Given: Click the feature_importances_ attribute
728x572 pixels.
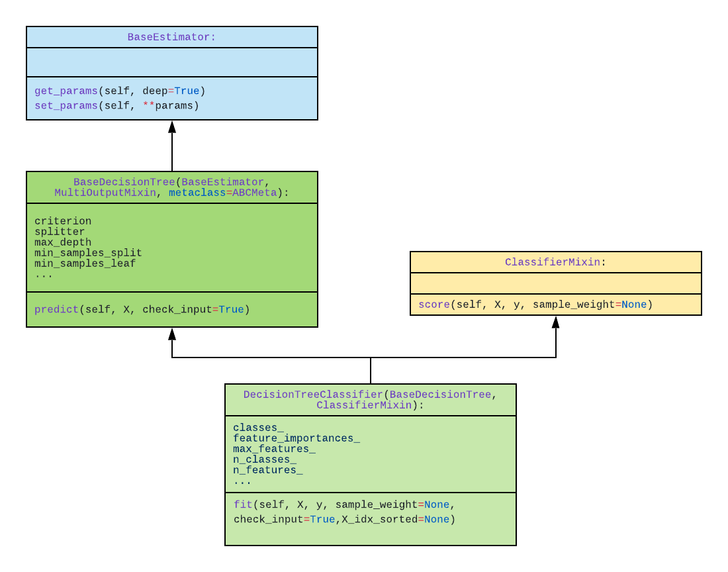Looking at the screenshot, I should coord(295,438).
